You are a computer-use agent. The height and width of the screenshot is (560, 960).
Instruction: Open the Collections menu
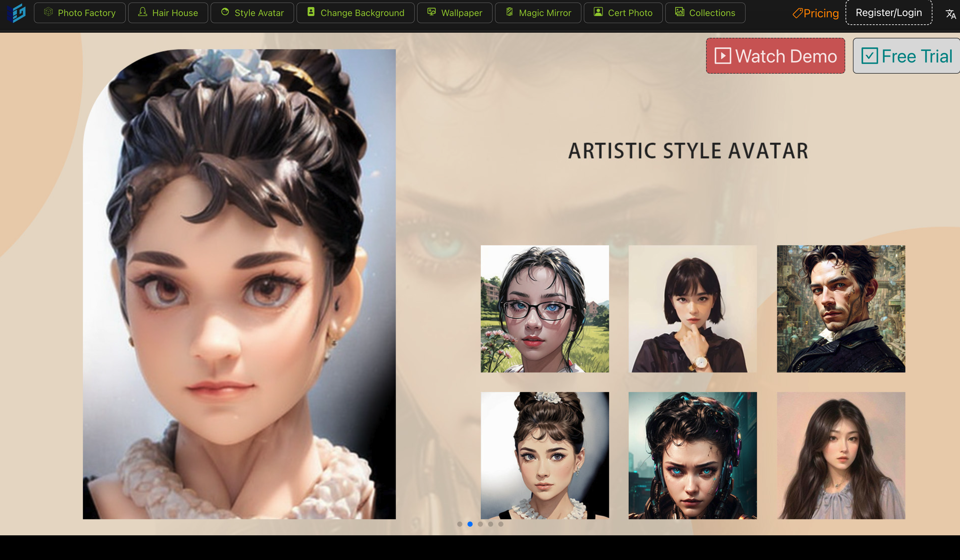coord(705,13)
